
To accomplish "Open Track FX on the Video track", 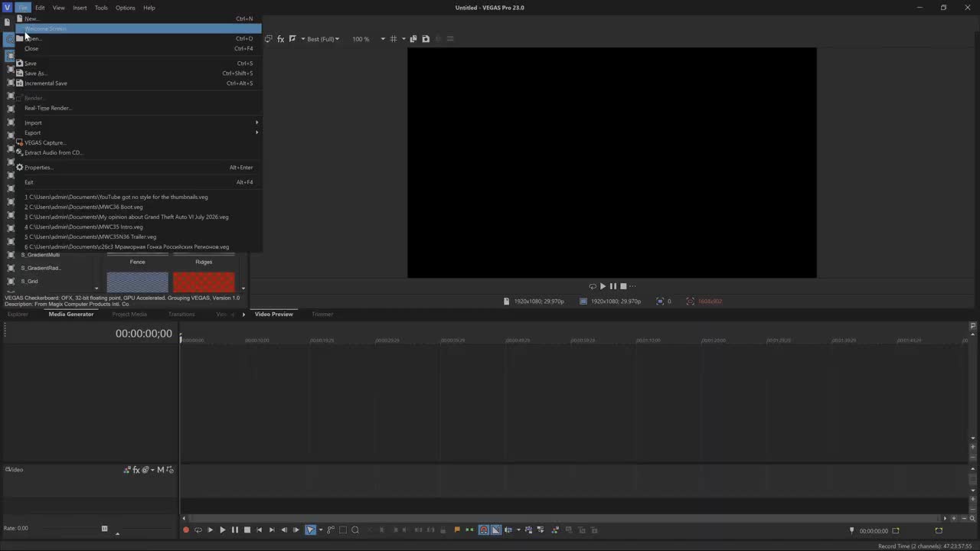I will pyautogui.click(x=136, y=470).
